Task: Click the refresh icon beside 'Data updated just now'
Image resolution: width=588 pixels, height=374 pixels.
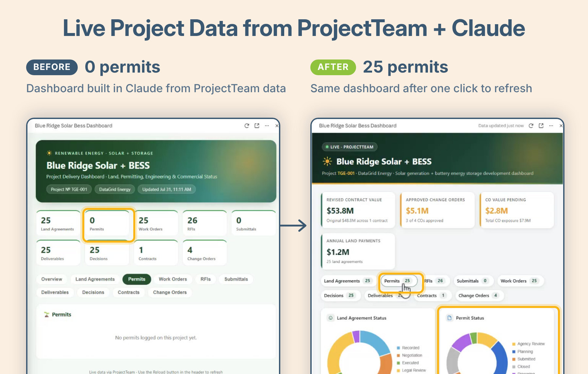Action: (531, 126)
